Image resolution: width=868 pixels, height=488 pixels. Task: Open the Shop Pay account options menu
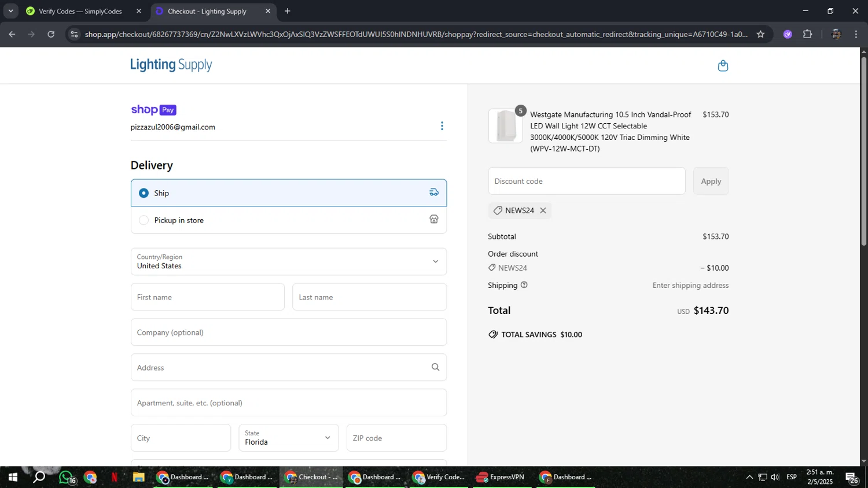(x=442, y=126)
